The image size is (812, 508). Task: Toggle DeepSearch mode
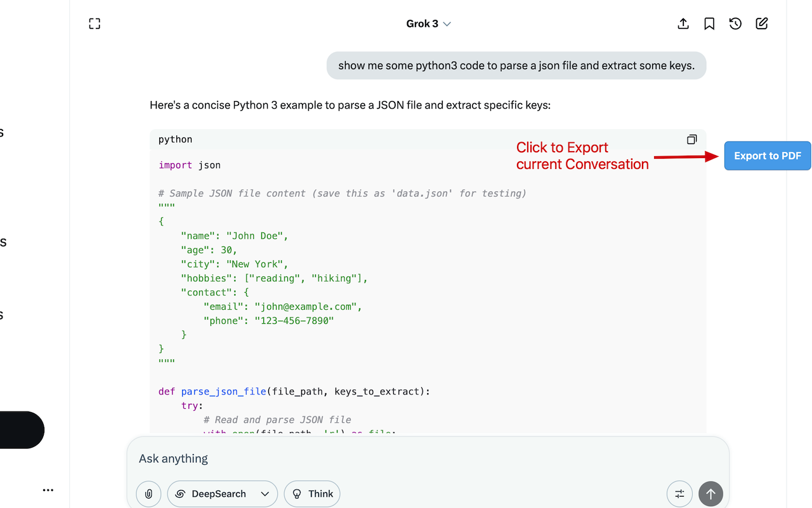pyautogui.click(x=211, y=493)
